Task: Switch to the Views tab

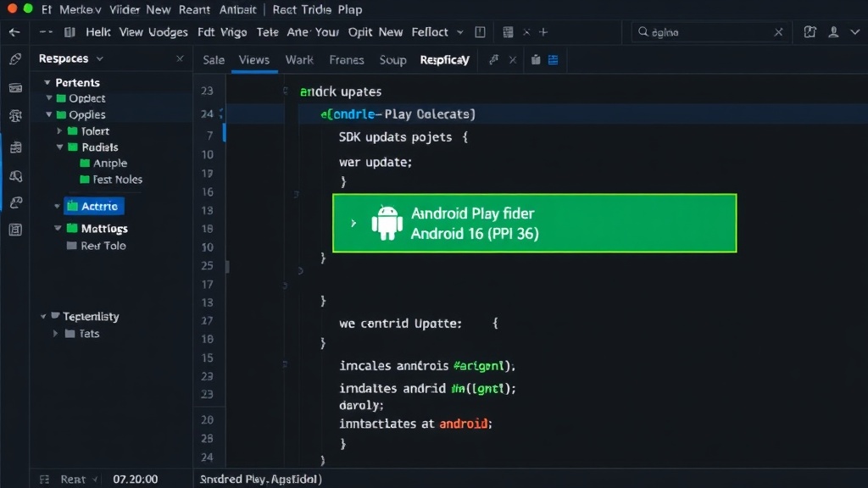Action: click(x=254, y=60)
